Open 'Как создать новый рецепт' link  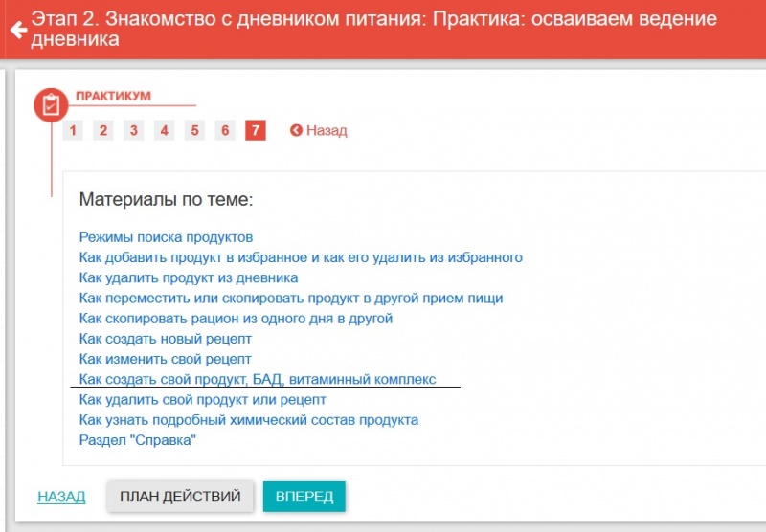coord(165,339)
